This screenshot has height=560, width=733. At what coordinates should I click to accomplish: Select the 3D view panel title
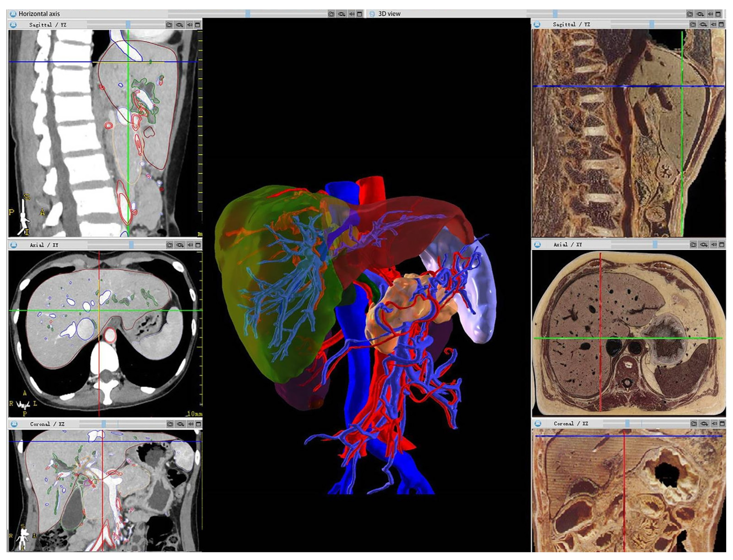coord(389,14)
